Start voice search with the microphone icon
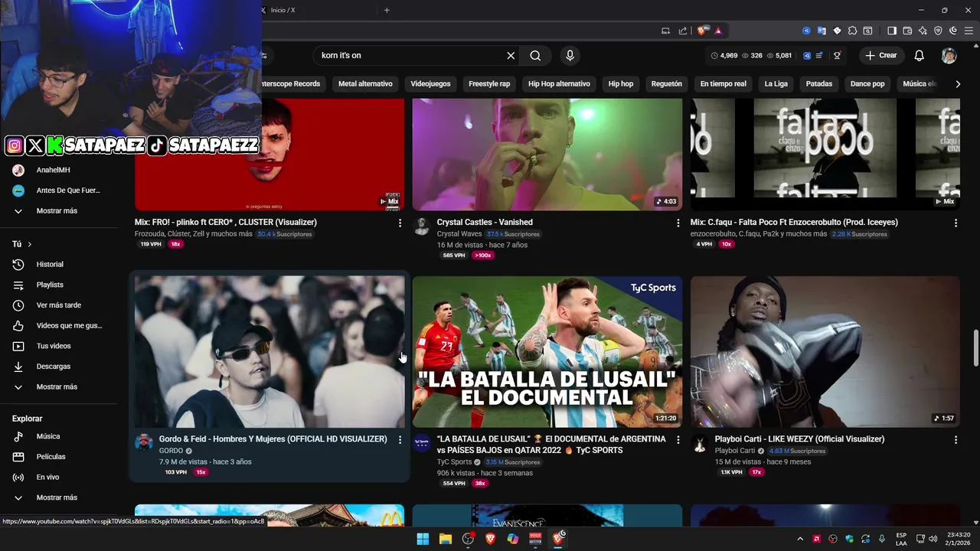This screenshot has width=980, height=551. [570, 55]
